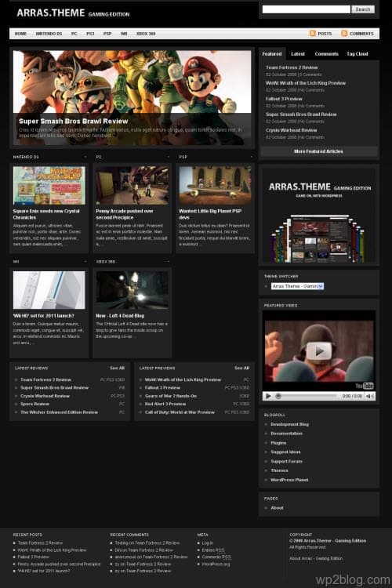Open the New - Left 4 Dead Blog title
The image size is (392, 588).
pos(120,316)
